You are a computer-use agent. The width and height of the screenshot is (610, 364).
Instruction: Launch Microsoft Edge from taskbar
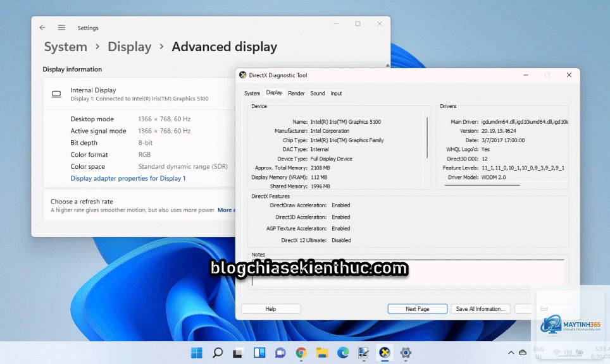point(343,353)
